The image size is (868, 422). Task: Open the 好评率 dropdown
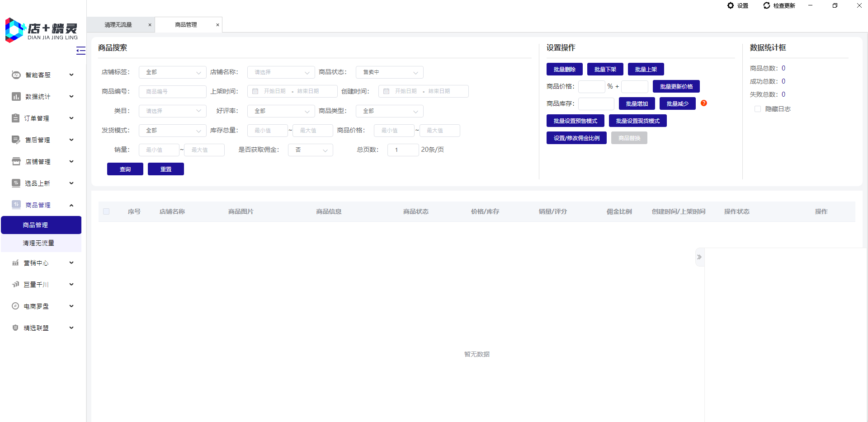[x=281, y=111]
